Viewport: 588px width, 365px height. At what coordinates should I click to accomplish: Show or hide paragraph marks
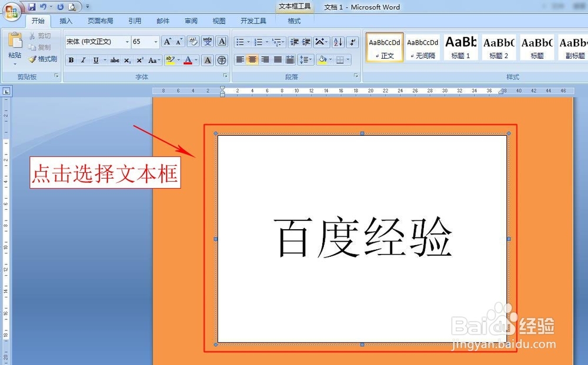coord(352,42)
